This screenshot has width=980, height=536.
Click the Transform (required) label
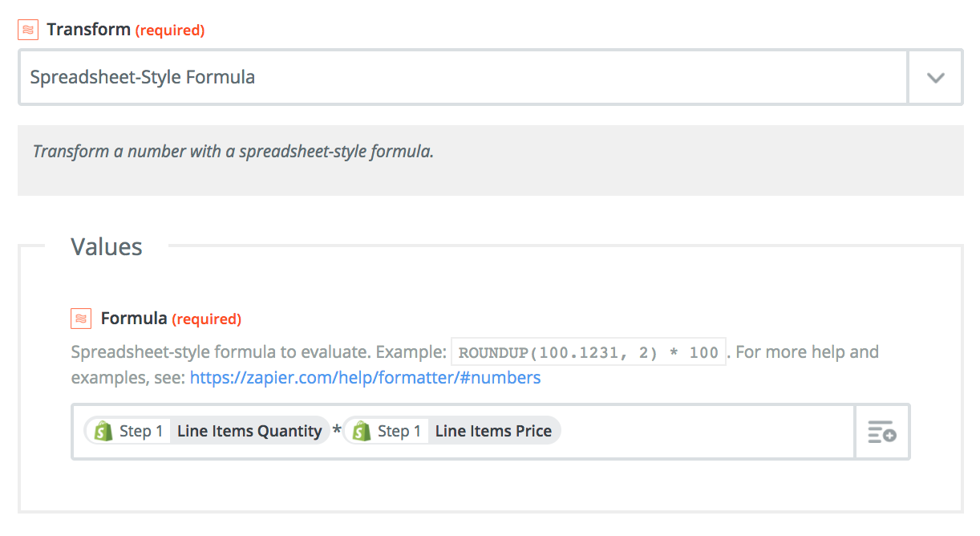(x=126, y=30)
